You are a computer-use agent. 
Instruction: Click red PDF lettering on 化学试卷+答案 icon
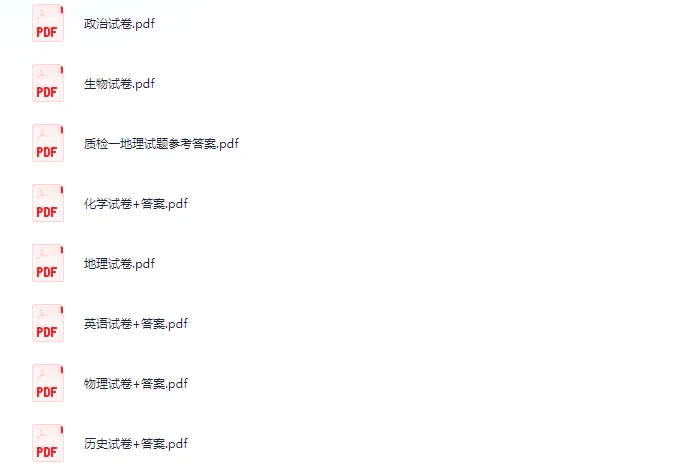click(x=47, y=212)
